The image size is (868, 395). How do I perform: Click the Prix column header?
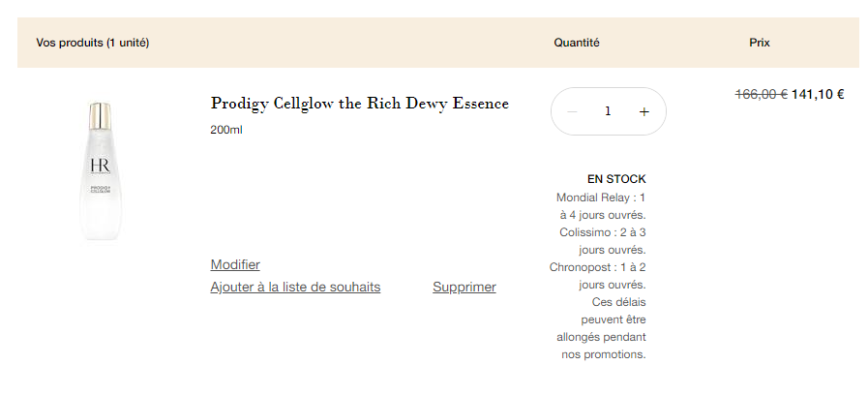(760, 43)
